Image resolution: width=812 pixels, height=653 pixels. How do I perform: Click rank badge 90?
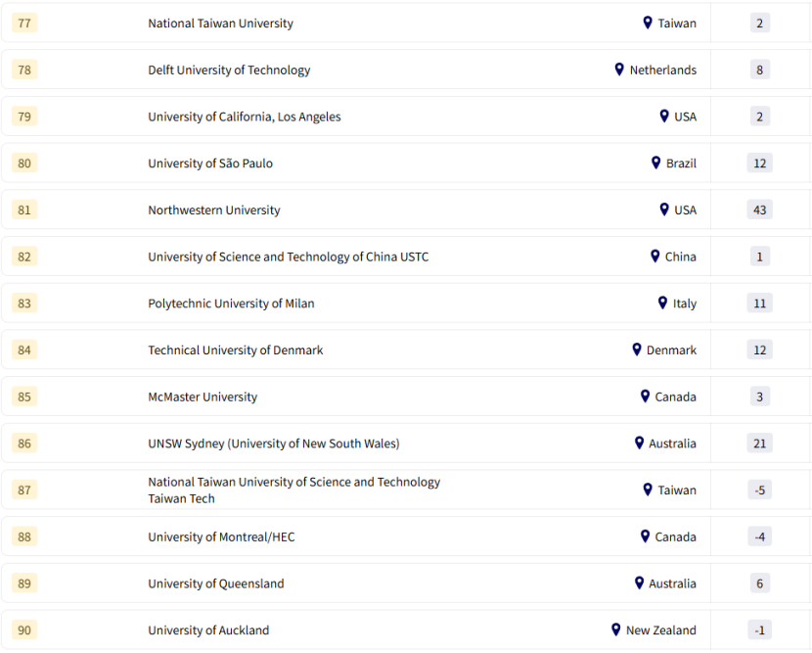coord(24,630)
